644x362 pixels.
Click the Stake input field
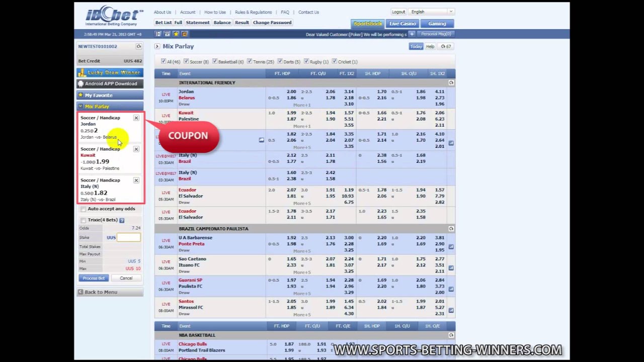(x=129, y=237)
